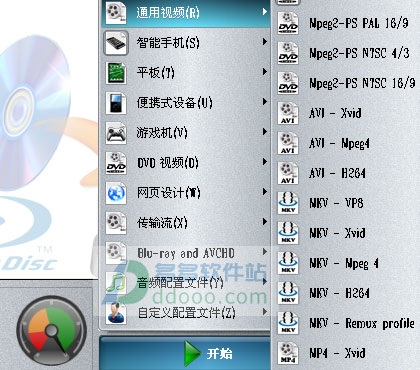Pick the MKV - Remux profile entry
The width and height of the screenshot is (420, 370).
point(345,323)
